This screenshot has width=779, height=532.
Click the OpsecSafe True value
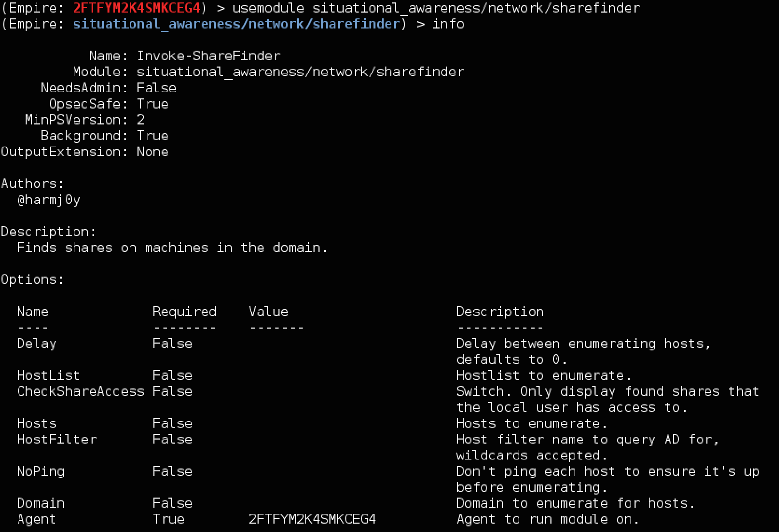(152, 104)
